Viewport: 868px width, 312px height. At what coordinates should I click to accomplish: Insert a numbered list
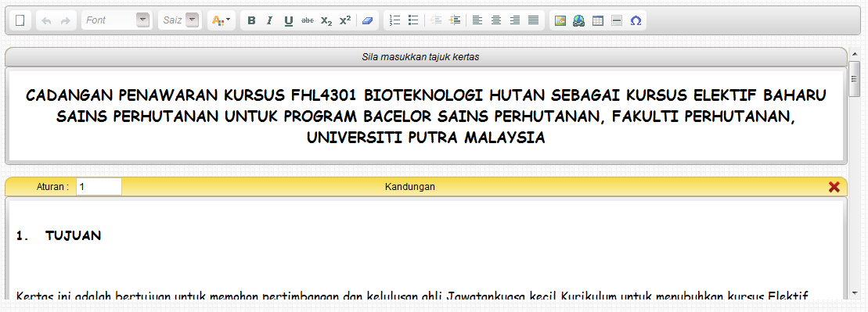coord(394,20)
